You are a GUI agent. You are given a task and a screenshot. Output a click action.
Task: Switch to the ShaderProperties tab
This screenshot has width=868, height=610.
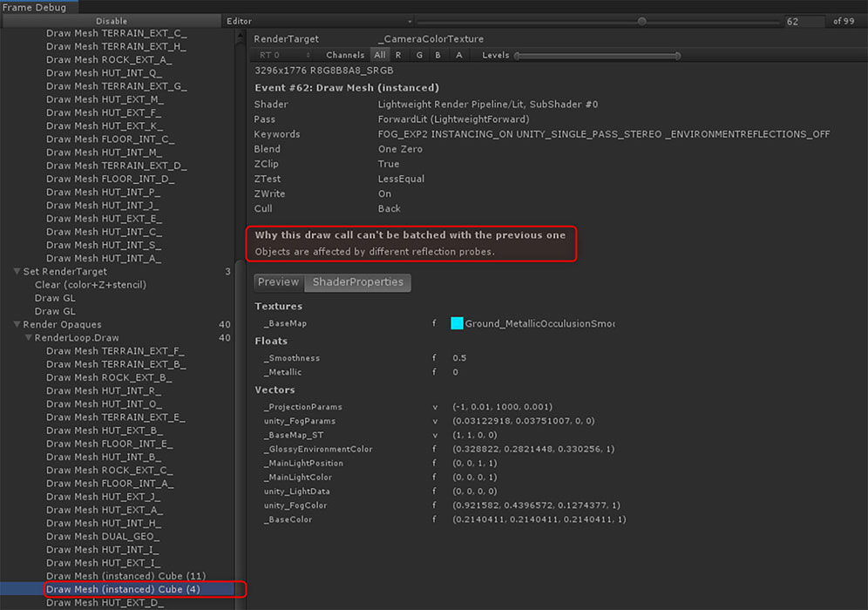[358, 282]
